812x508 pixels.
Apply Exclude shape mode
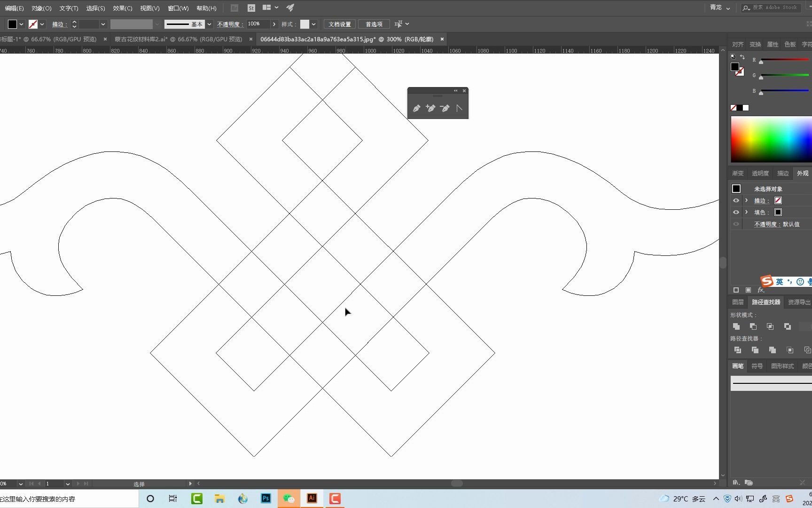(788, 326)
